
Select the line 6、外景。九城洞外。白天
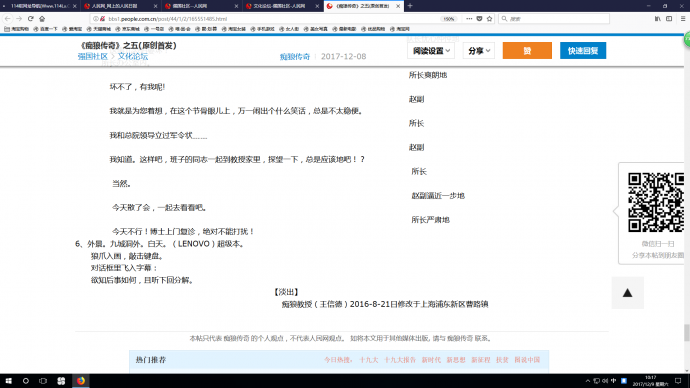point(160,244)
